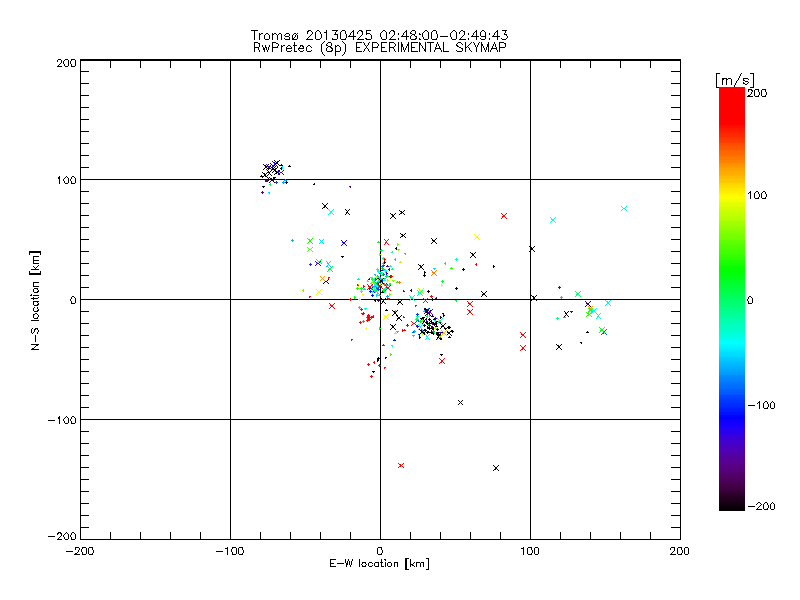This screenshot has width=800, height=600.
Task: Select the cyan cross farthest east near 75 km north
Action: coord(624,208)
